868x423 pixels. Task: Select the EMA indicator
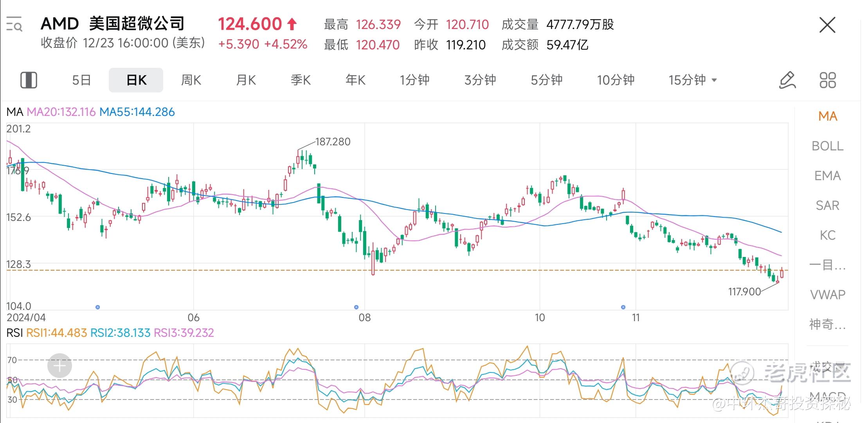[x=828, y=176]
